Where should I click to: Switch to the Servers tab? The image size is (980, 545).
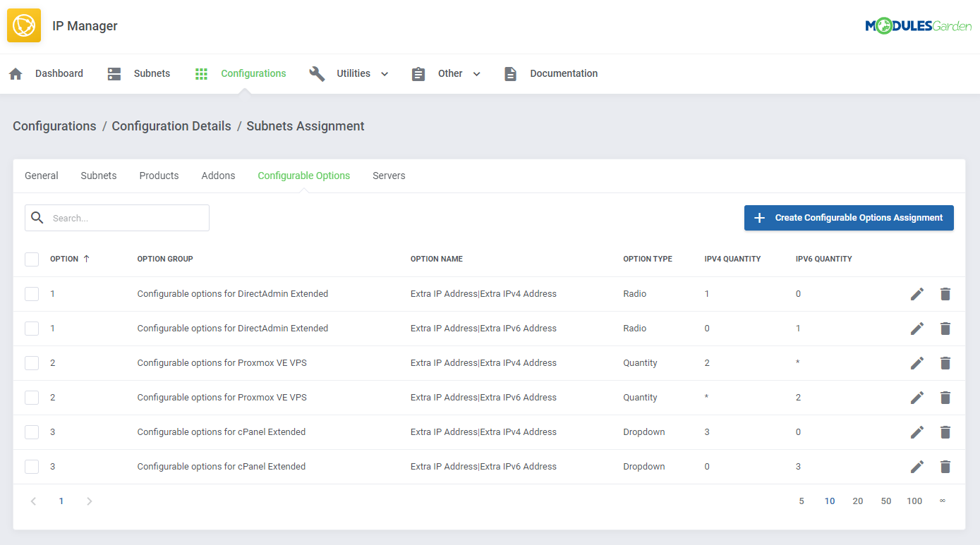click(x=389, y=176)
